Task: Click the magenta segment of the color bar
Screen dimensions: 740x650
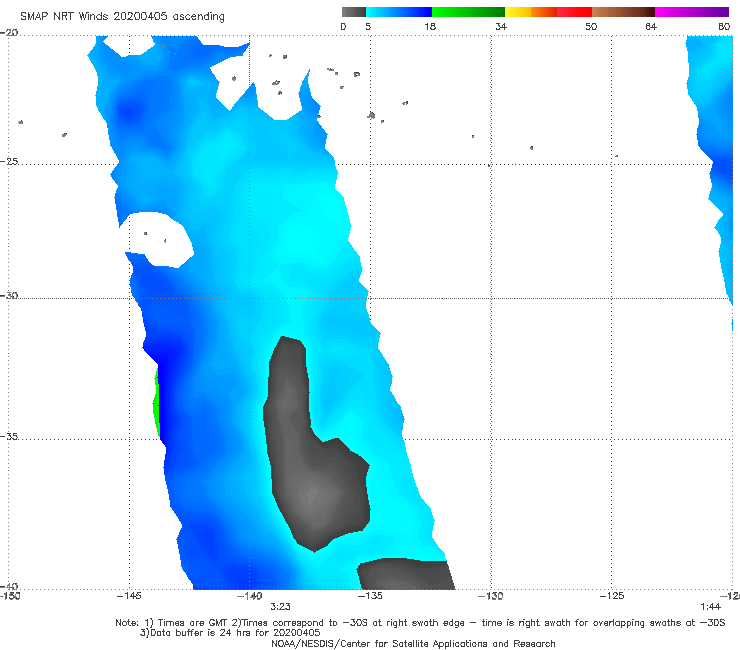Action: click(692, 12)
